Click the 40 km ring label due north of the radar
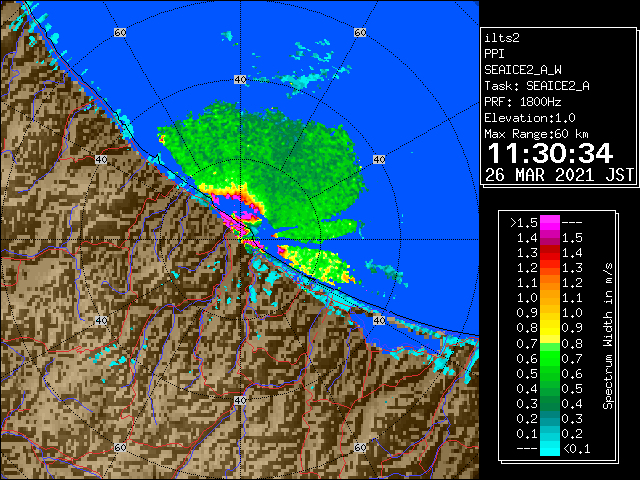Screen dimensions: 640x480 [x=240, y=80]
